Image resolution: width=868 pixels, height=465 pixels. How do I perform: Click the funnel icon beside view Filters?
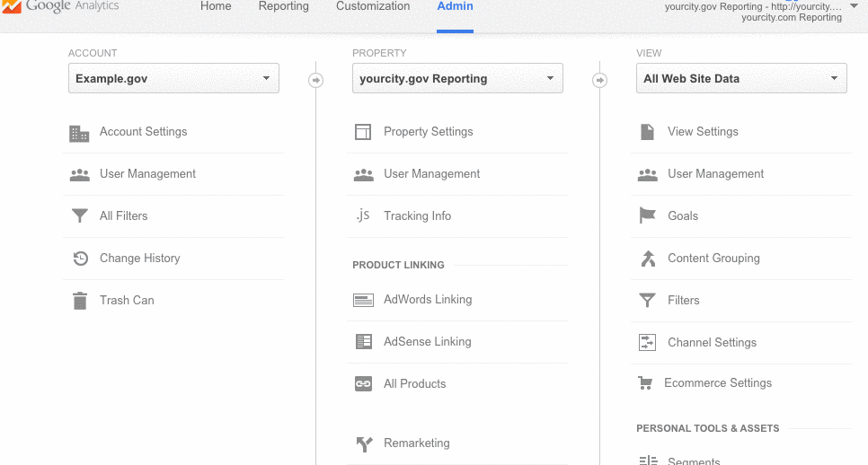tap(647, 300)
